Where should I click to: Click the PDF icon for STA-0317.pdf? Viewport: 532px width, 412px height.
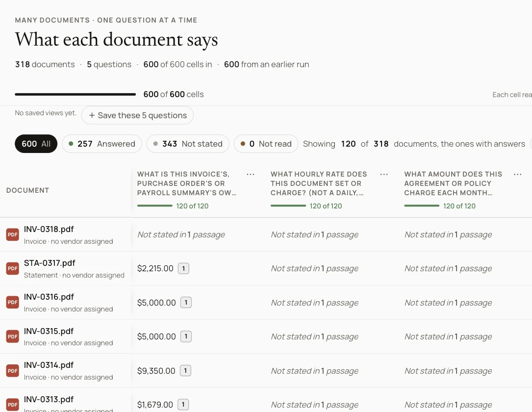pyautogui.click(x=13, y=268)
